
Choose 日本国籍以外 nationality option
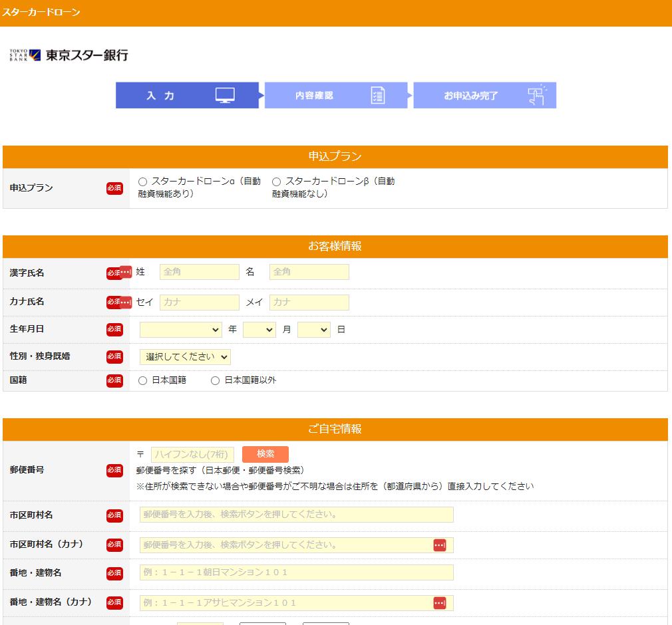pyautogui.click(x=215, y=380)
